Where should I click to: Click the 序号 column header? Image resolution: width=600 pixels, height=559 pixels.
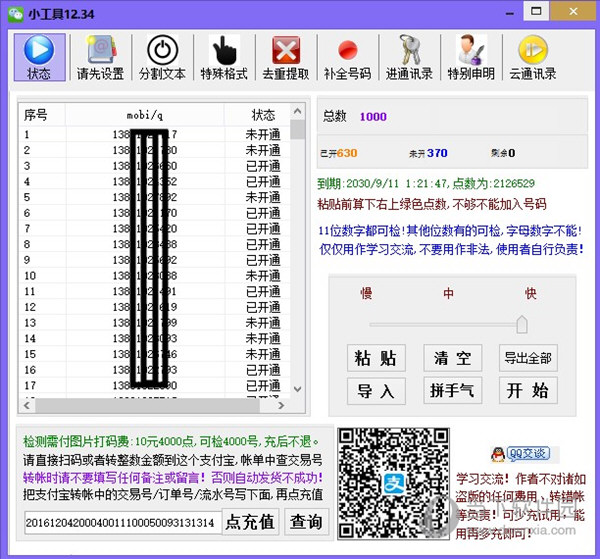[x=42, y=115]
